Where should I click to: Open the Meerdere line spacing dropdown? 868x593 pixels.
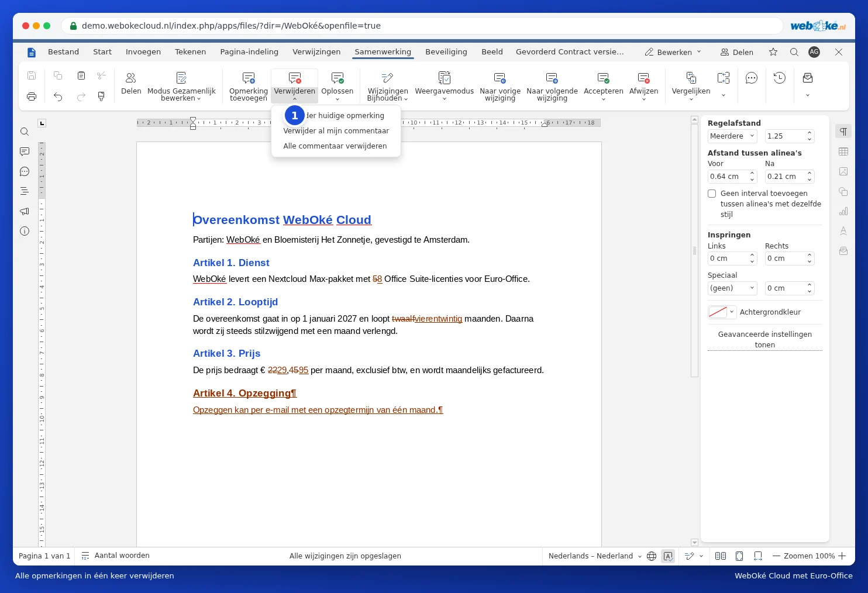(x=732, y=136)
